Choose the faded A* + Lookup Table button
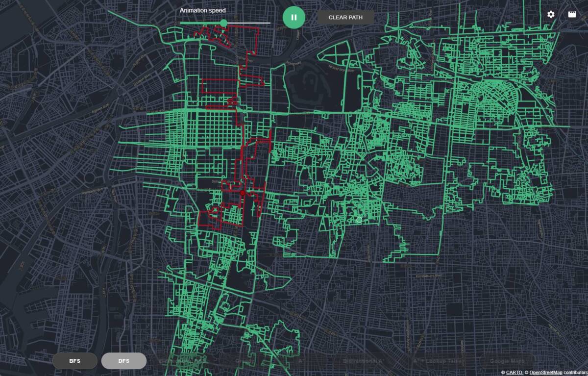This screenshot has width=588, height=376. [438, 361]
